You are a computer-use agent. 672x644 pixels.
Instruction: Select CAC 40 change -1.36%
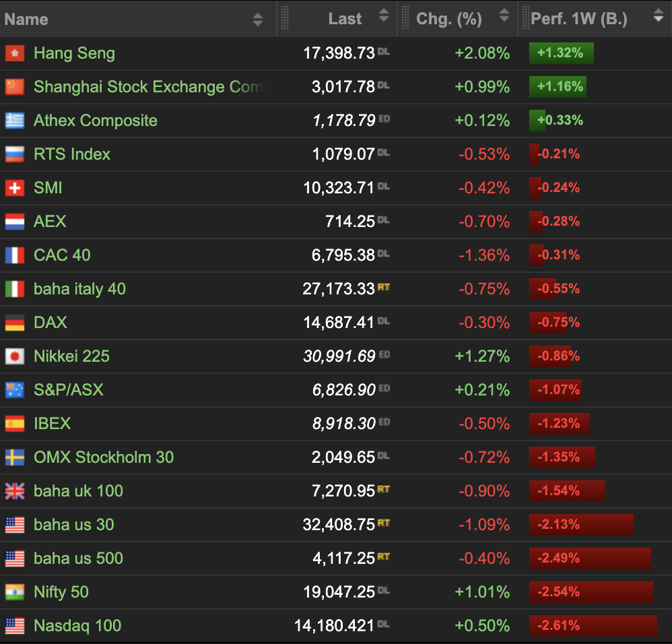coord(484,255)
